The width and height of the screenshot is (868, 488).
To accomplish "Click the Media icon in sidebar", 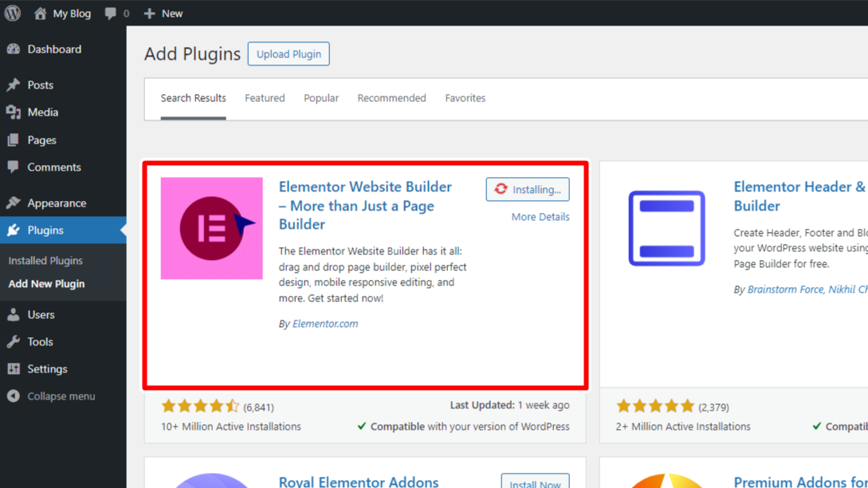I will [14, 112].
